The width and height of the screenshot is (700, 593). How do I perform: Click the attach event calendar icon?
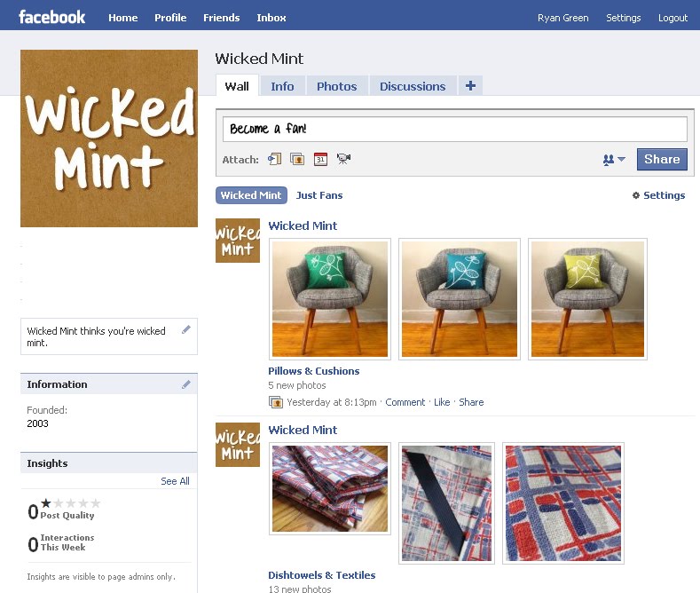pos(320,159)
